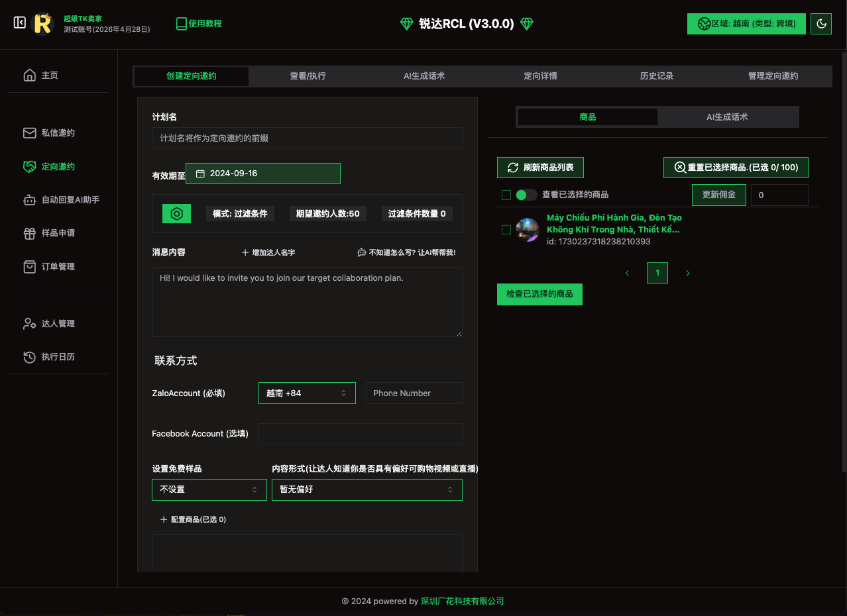Switch theme with the moon icon

[x=821, y=24]
